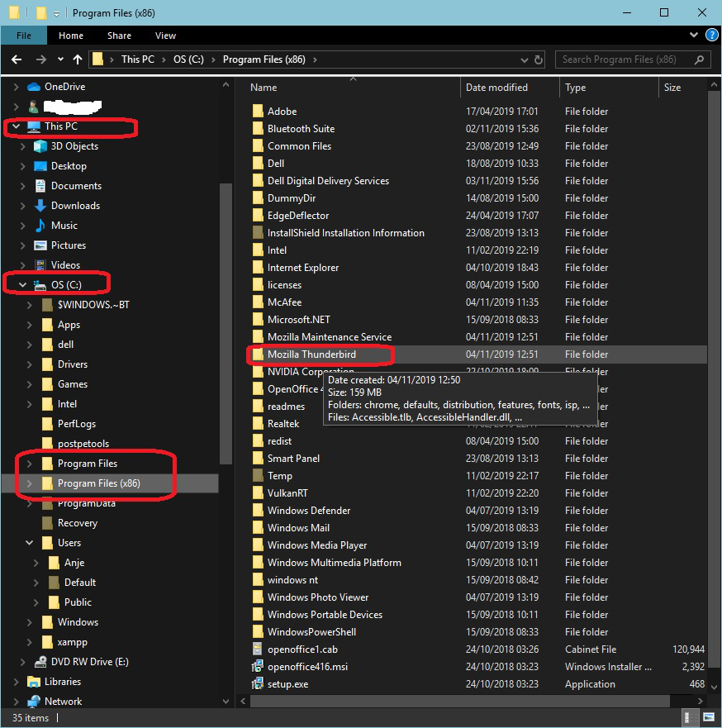Select the Internet Explorer folder
The height and width of the screenshot is (728, 722).
(x=302, y=268)
